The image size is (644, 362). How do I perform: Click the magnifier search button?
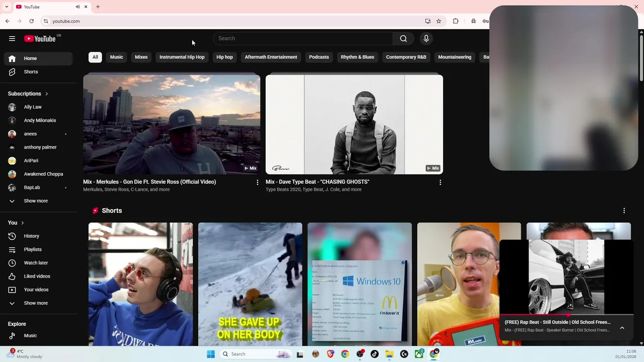pos(404,39)
